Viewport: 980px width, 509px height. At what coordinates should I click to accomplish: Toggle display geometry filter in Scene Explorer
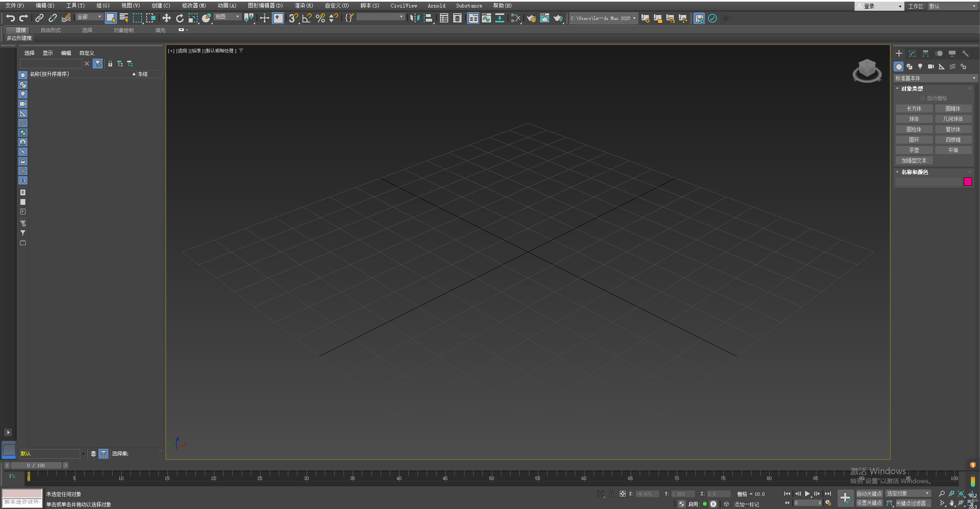[x=23, y=75]
